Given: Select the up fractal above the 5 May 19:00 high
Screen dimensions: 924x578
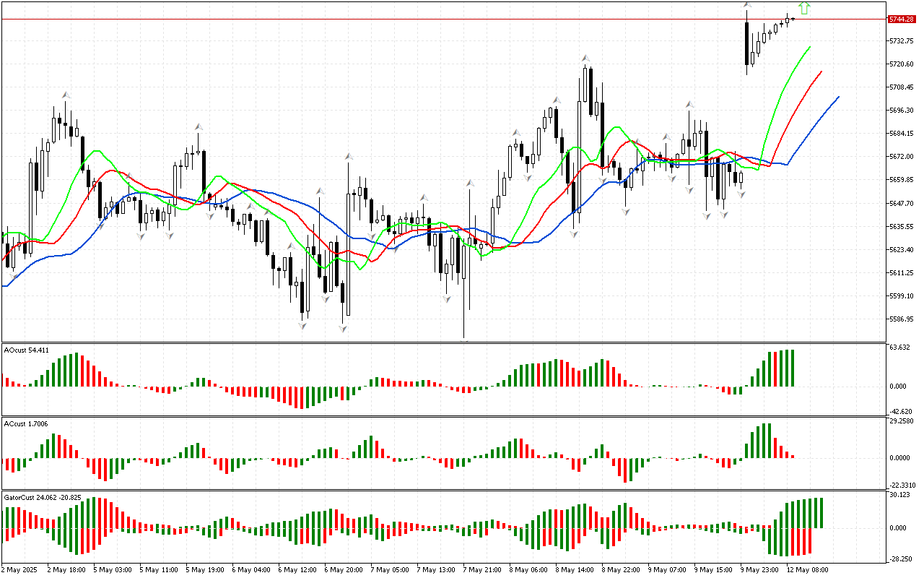Looking at the screenshot, I should coord(198,126).
